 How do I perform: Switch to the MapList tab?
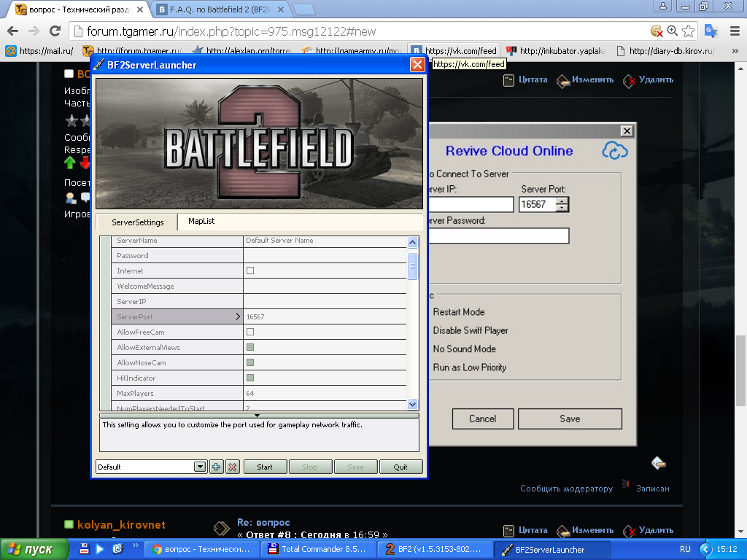click(201, 221)
